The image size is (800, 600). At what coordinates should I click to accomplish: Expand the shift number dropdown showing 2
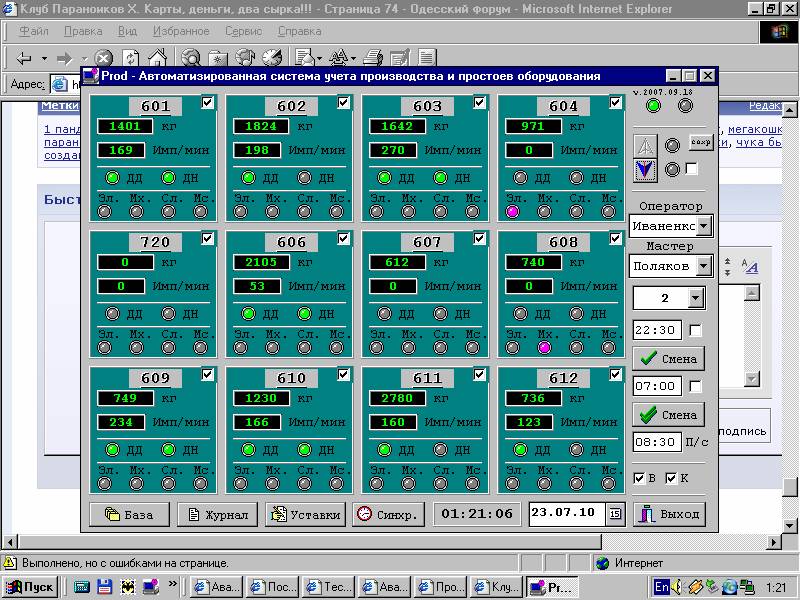pyautogui.click(x=695, y=298)
